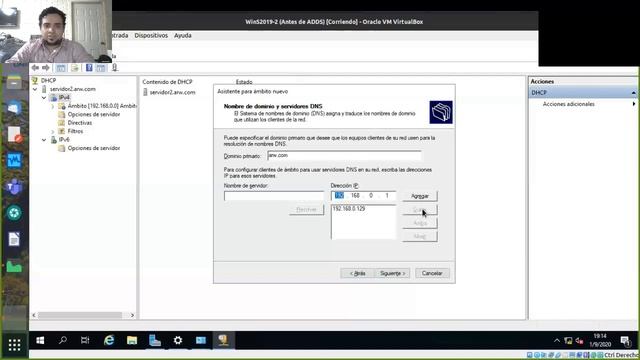Click the first octet of Dirección IP field

point(339,196)
